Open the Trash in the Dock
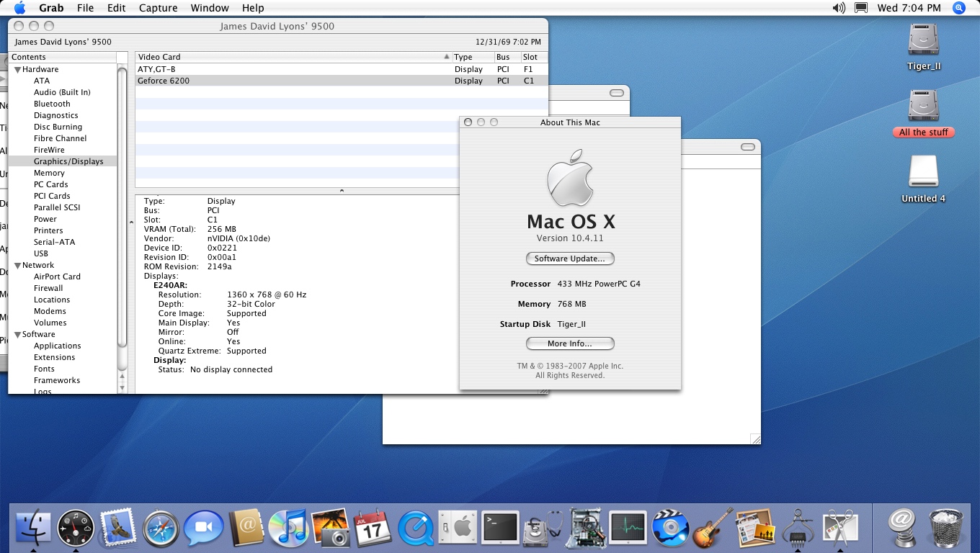980x553 pixels. tap(949, 528)
